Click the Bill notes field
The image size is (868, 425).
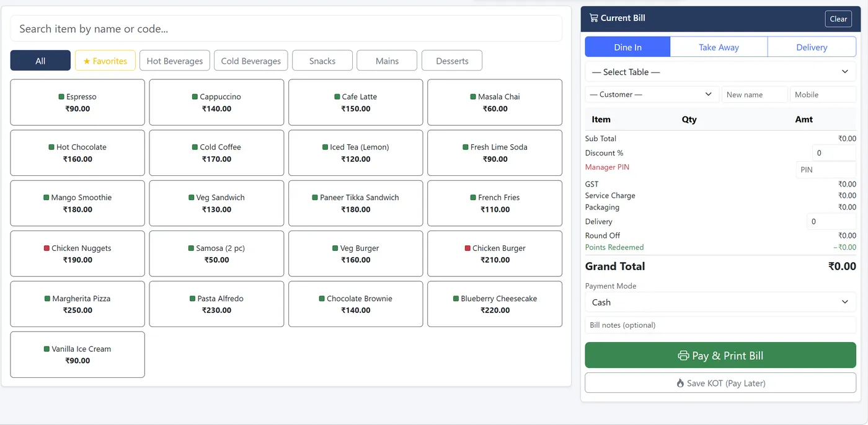(720, 325)
